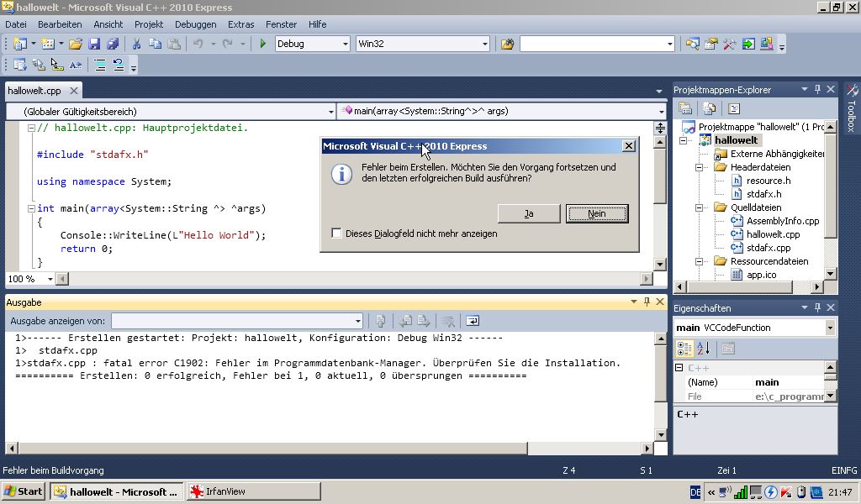Toggle auto-hide pin on Eigenschaften panel
The image size is (861, 504).
pyautogui.click(x=817, y=307)
